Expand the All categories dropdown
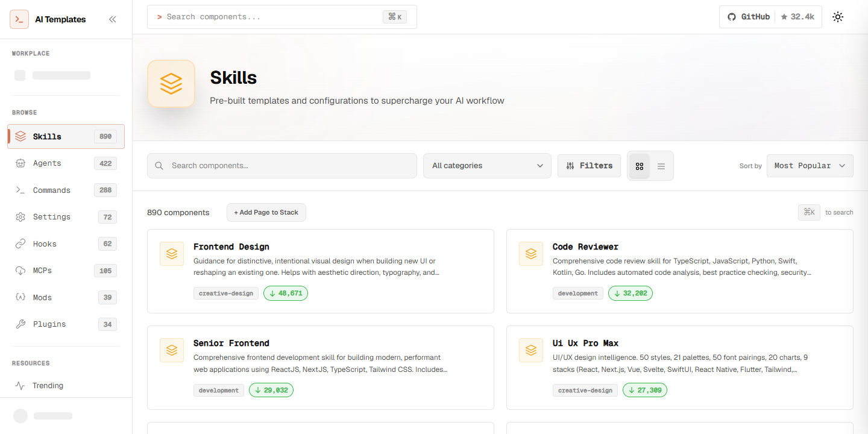This screenshot has width=868, height=434. [487, 166]
